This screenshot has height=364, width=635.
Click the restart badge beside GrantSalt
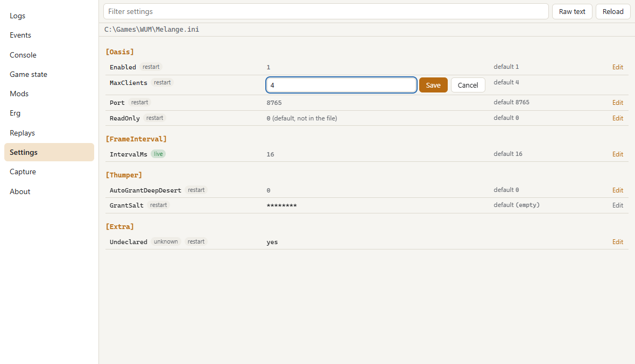point(158,205)
